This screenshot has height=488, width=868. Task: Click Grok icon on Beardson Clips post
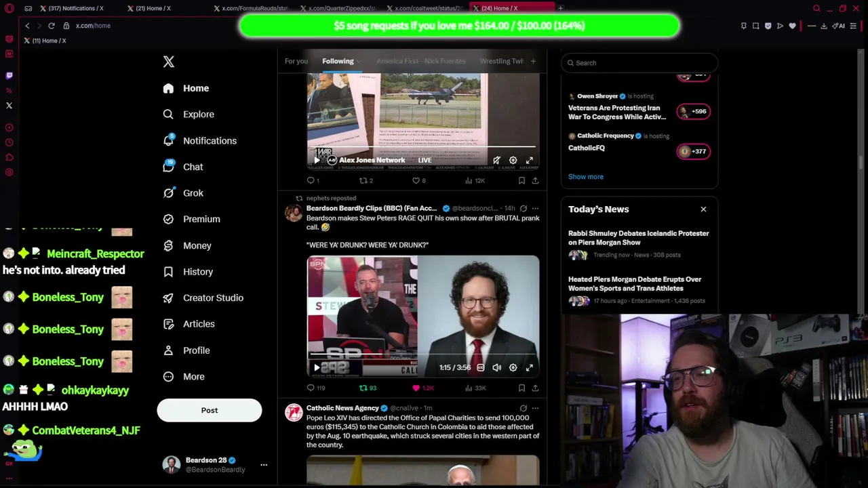tap(523, 209)
